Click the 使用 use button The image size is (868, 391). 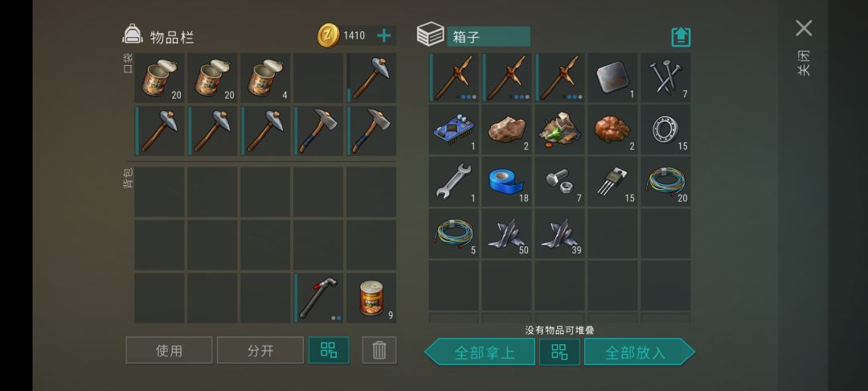169,350
